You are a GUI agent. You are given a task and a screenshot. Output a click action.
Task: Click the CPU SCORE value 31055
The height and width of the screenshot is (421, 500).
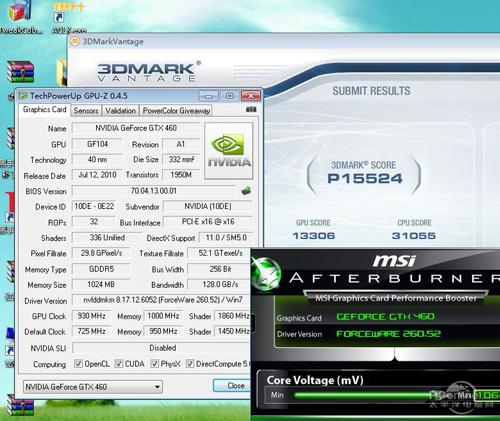(x=414, y=236)
